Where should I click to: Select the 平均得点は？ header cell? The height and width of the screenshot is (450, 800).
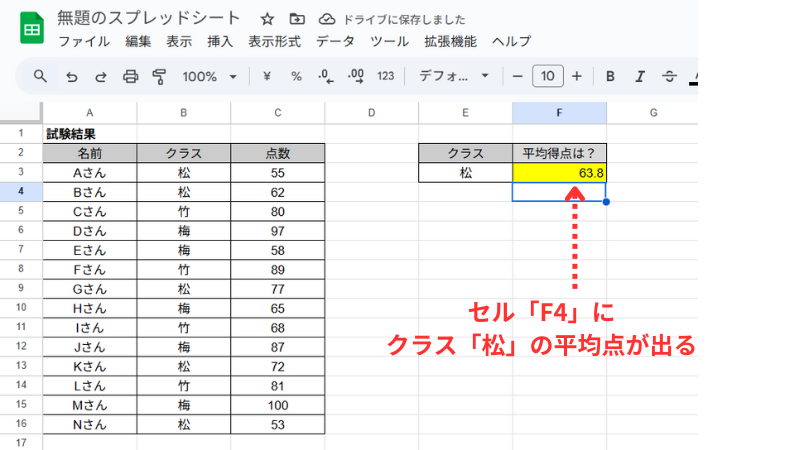point(560,153)
